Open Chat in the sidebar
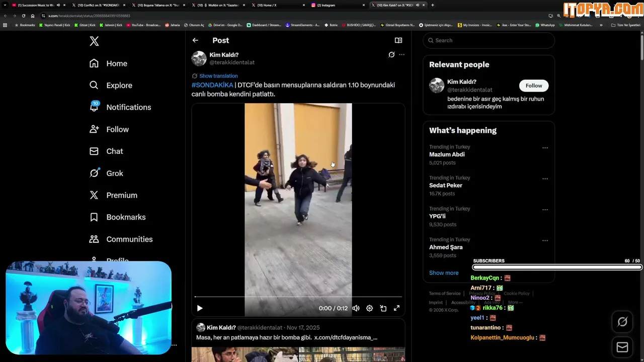 [x=106, y=151]
